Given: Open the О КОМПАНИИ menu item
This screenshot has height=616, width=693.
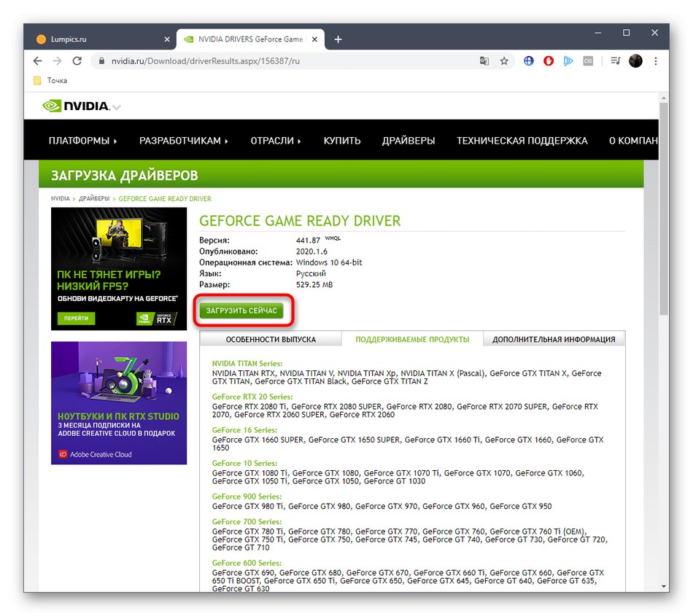Looking at the screenshot, I should (x=633, y=141).
